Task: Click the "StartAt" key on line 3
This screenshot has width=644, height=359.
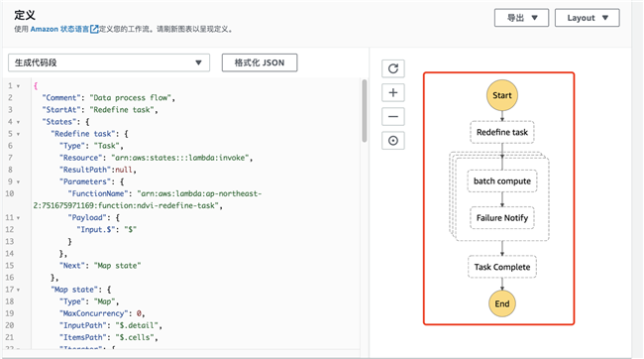Action: tap(61, 110)
